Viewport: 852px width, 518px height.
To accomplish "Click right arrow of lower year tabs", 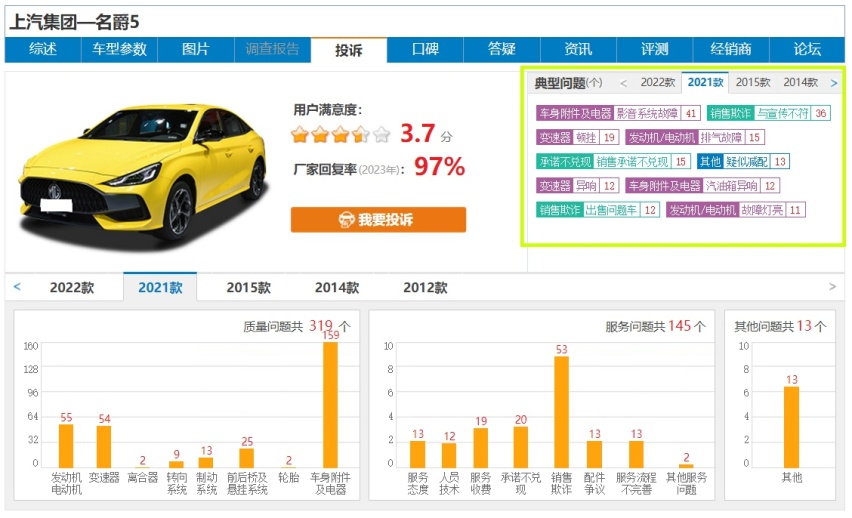I will [x=832, y=286].
